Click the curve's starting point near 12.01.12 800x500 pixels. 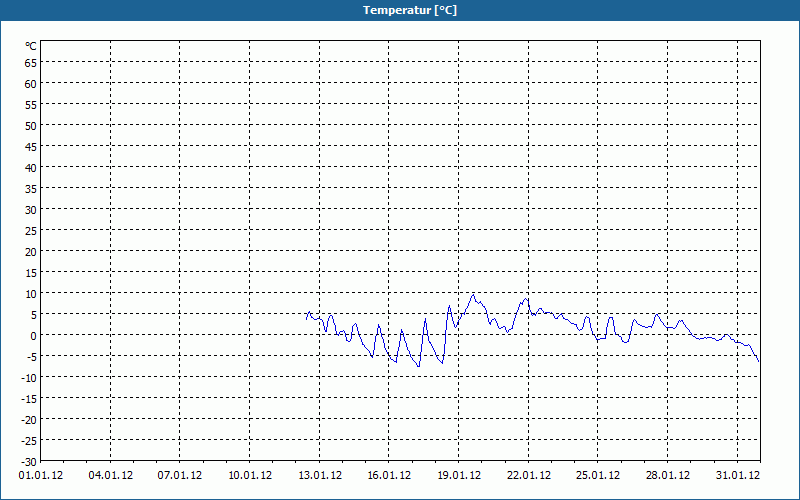[x=306, y=319]
